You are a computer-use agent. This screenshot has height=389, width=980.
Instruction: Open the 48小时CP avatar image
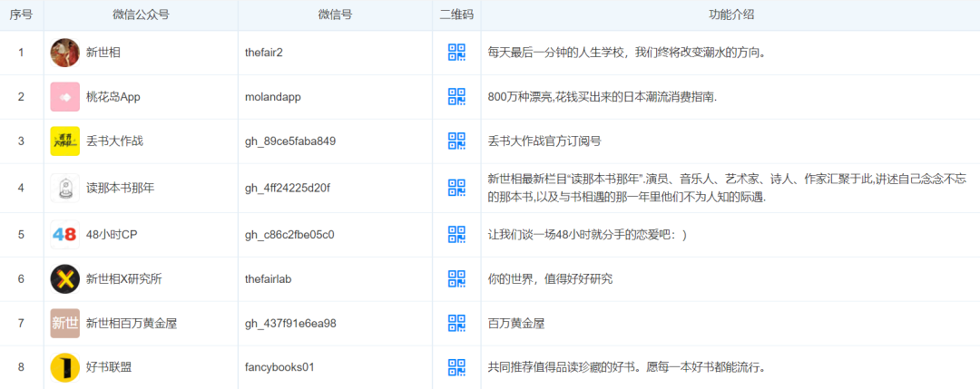coord(65,235)
